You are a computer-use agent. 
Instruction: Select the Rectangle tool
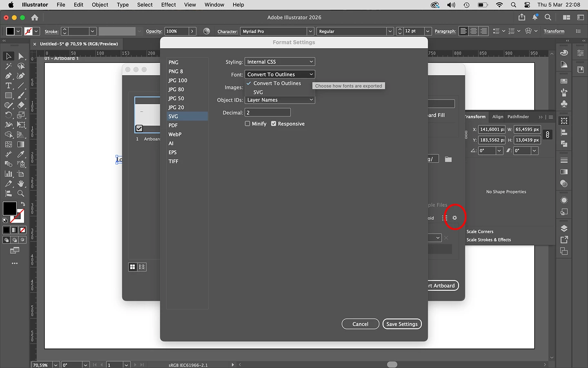[9, 95]
